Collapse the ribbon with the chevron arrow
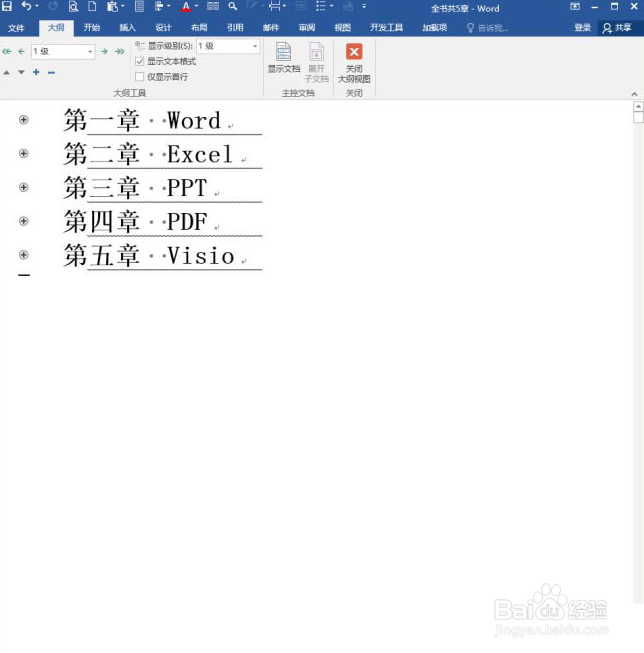 [x=634, y=94]
